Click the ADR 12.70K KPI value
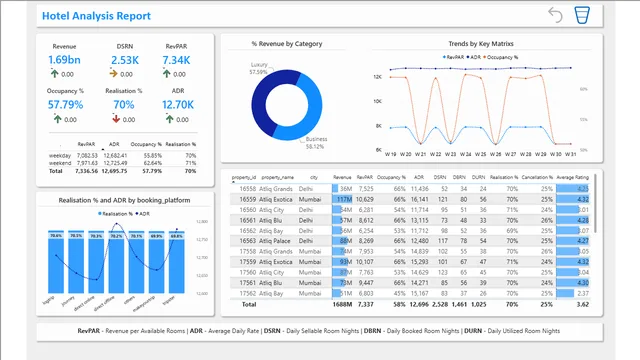The width and height of the screenshot is (640, 360). click(x=178, y=105)
